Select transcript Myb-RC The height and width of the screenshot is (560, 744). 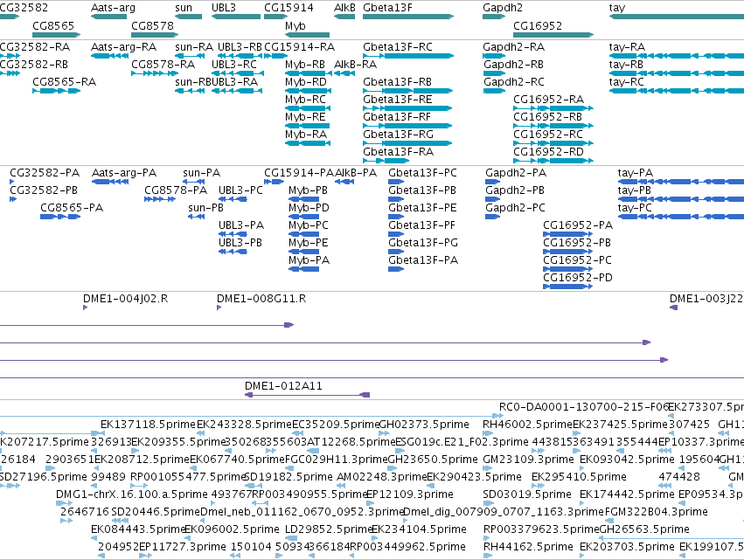coord(305,100)
